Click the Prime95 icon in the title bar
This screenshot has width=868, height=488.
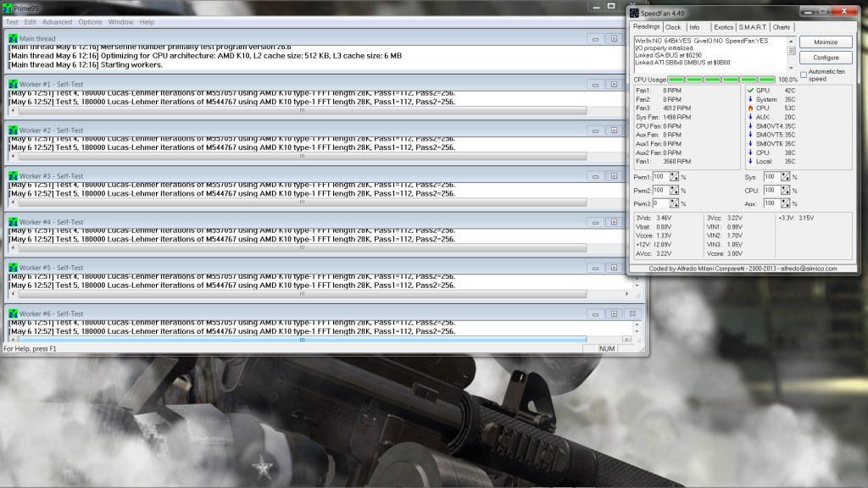pyautogui.click(x=8, y=7)
